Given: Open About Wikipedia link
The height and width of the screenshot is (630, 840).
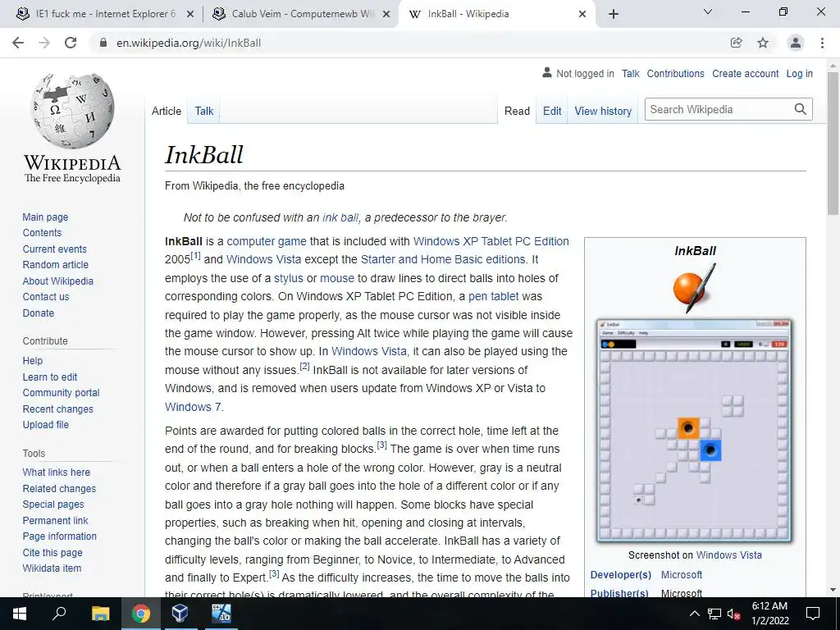Looking at the screenshot, I should (58, 281).
